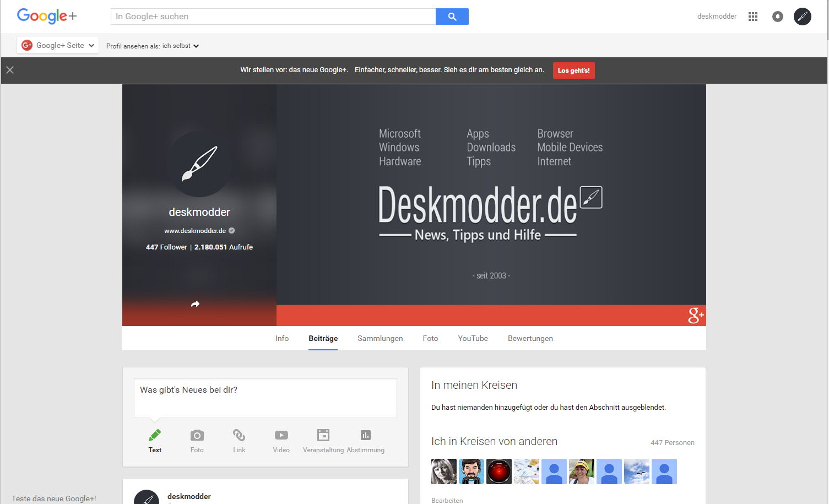829x504 pixels.
Task: Switch to the YouTube tab
Action: coord(473,338)
